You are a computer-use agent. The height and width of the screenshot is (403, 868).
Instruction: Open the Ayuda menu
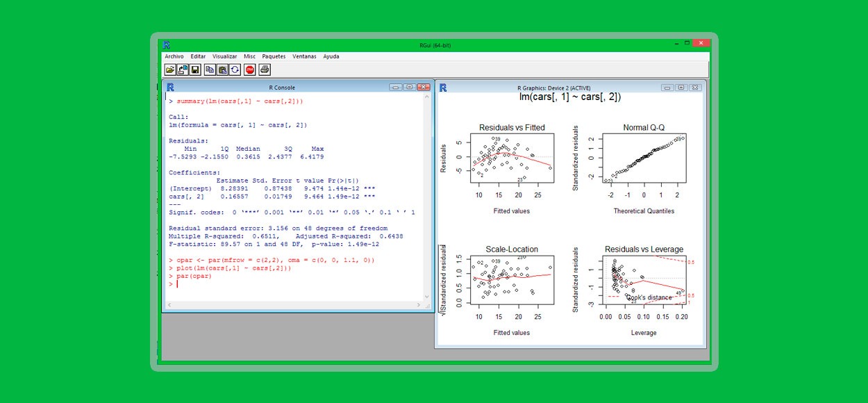pyautogui.click(x=331, y=56)
